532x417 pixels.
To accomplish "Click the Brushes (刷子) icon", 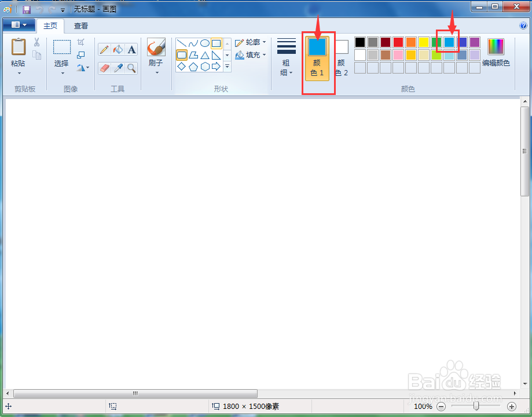I will 156,47.
